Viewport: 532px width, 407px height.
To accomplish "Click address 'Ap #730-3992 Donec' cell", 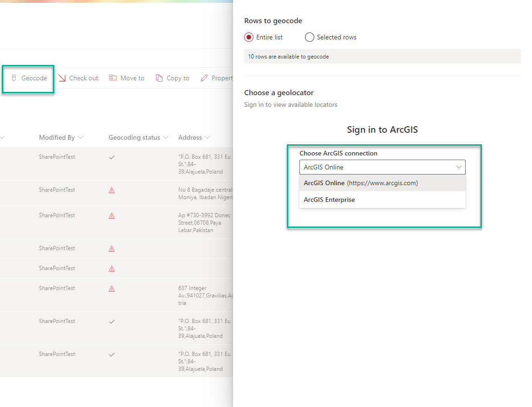I will point(205,222).
